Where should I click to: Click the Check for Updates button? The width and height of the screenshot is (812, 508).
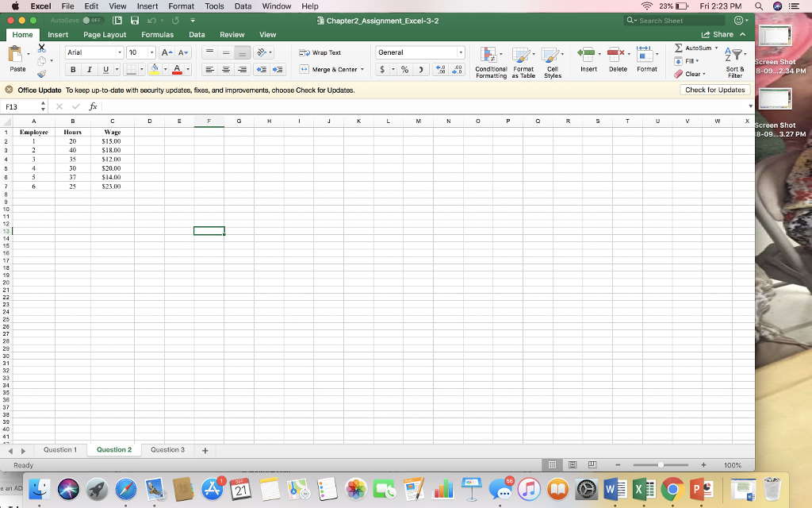pos(715,90)
